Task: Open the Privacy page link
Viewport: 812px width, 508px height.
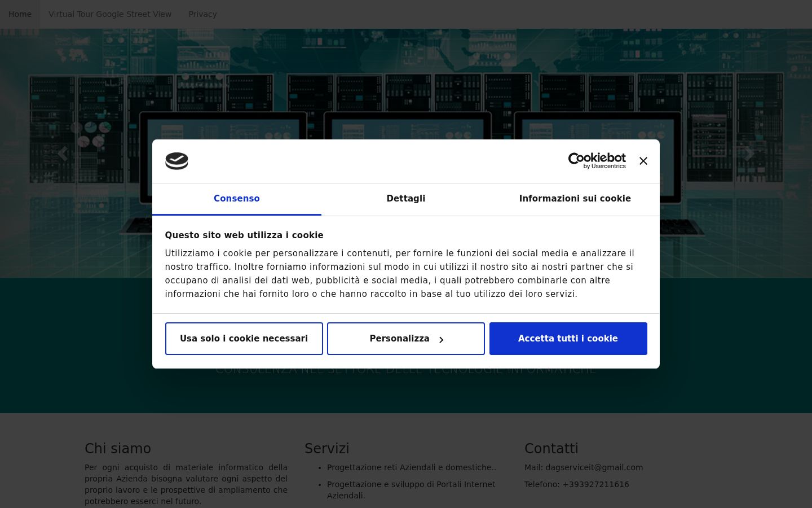Action: click(202, 14)
